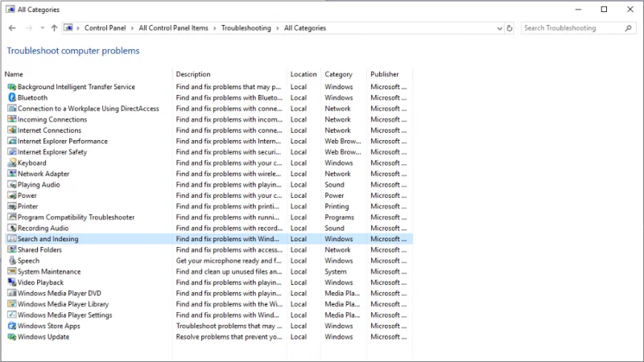The image size is (644, 362).
Task: Click the 'Programs' category cell
Action: (339, 217)
